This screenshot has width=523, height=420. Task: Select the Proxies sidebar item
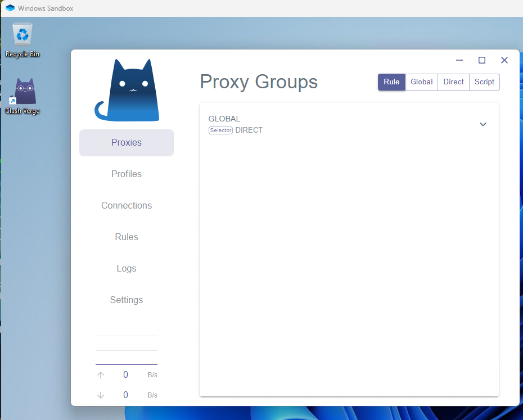[126, 142]
